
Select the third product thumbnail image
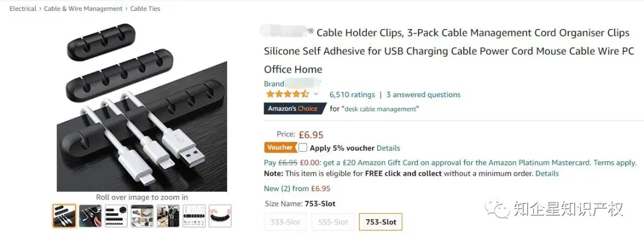(116, 216)
